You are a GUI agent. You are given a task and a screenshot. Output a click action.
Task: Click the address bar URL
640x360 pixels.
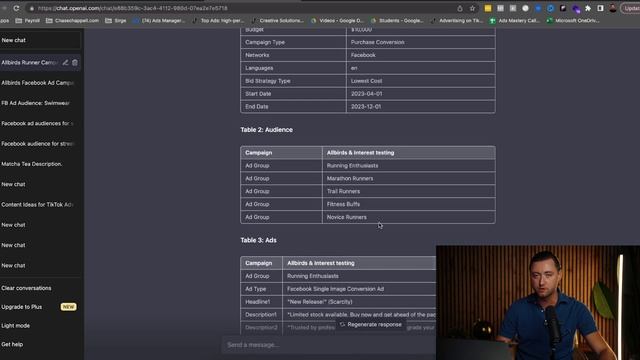pos(133,8)
